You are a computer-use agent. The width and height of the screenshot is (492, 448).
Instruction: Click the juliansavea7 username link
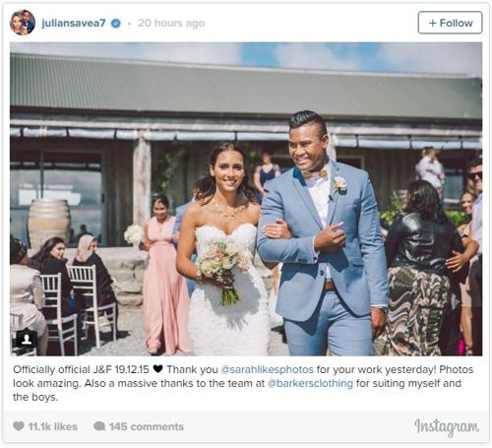(74, 23)
